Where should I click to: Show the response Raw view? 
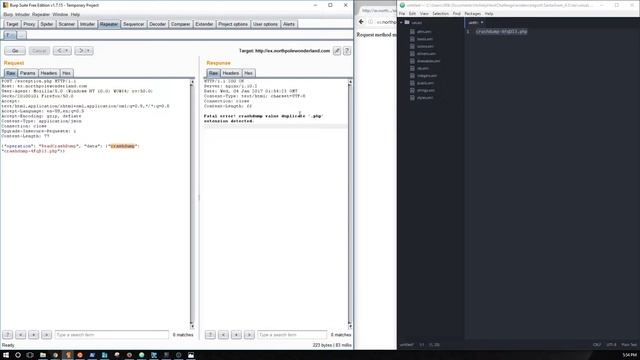[213, 73]
